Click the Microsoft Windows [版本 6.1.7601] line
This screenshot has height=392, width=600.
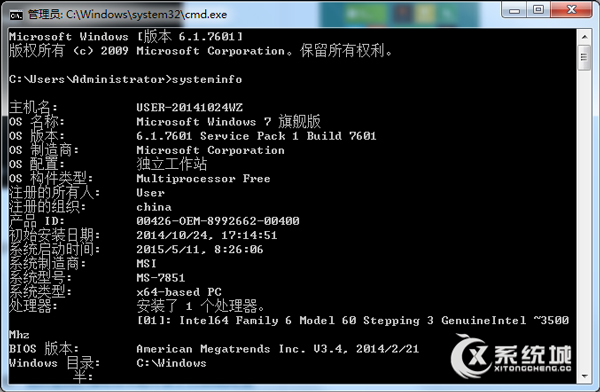(x=126, y=37)
